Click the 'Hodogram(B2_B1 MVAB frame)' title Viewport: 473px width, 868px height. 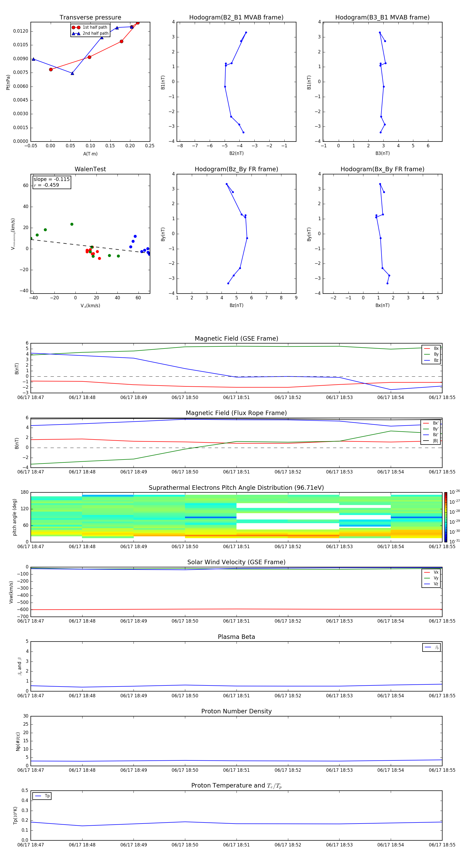(236, 18)
